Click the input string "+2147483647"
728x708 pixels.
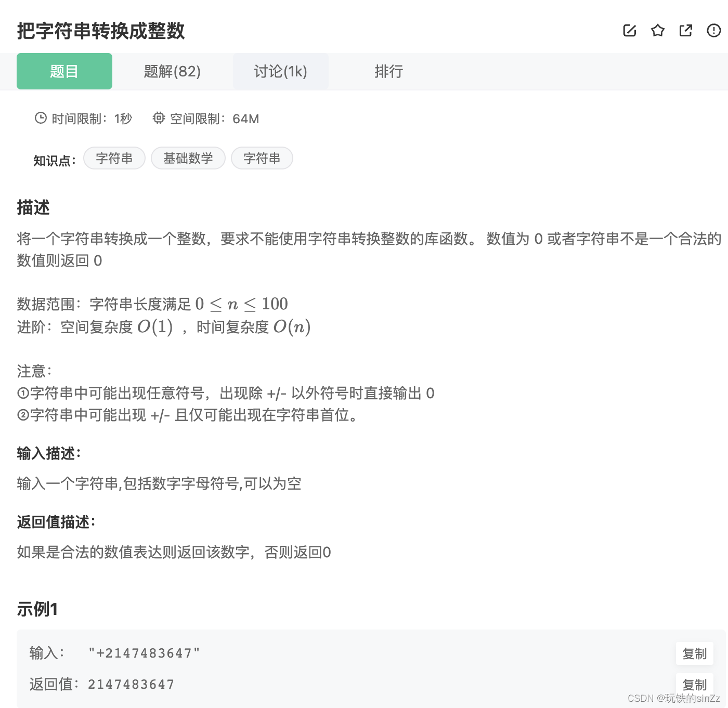click(144, 653)
